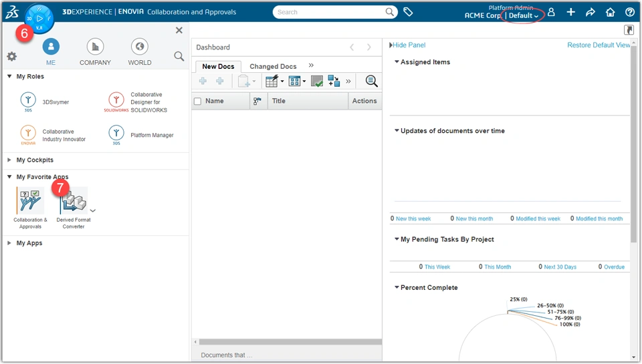The image size is (642, 364).
Task: Click the Actions column header
Action: pos(364,101)
